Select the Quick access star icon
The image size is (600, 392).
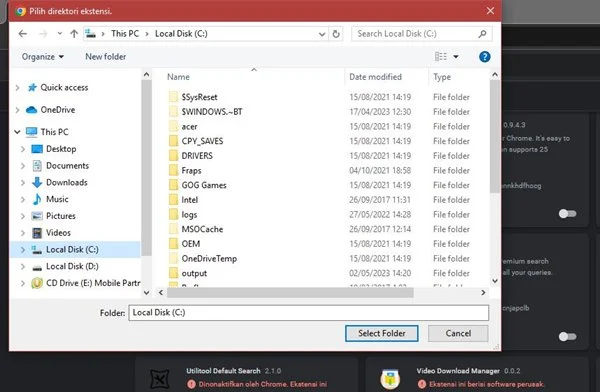click(33, 88)
